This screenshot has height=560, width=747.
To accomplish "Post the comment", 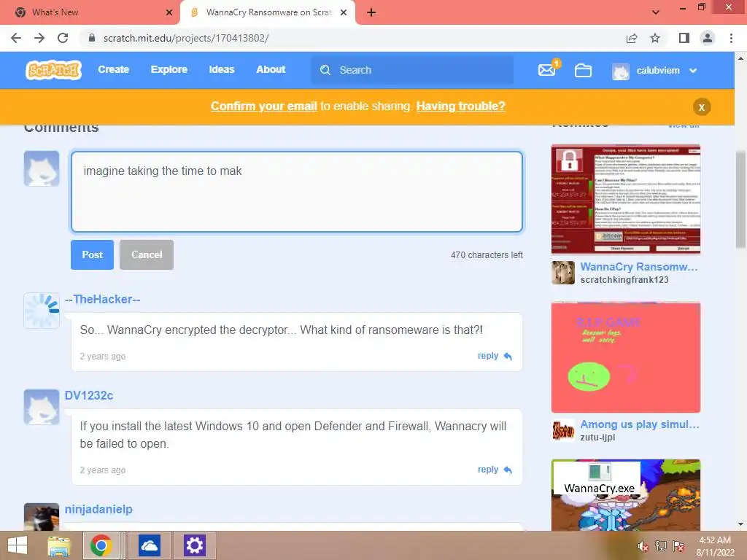I will (92, 254).
